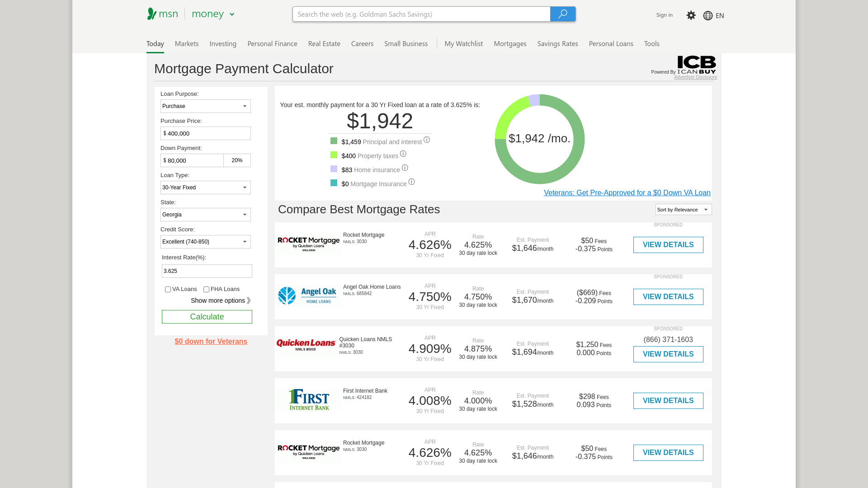The width and height of the screenshot is (868, 488).
Task: Click the web search magnifier button
Action: coord(563,14)
